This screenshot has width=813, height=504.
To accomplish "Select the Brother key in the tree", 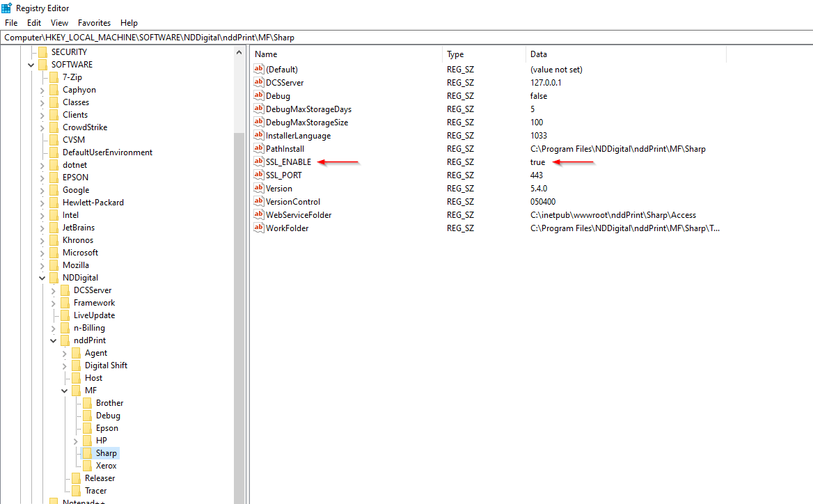I will tap(109, 403).
